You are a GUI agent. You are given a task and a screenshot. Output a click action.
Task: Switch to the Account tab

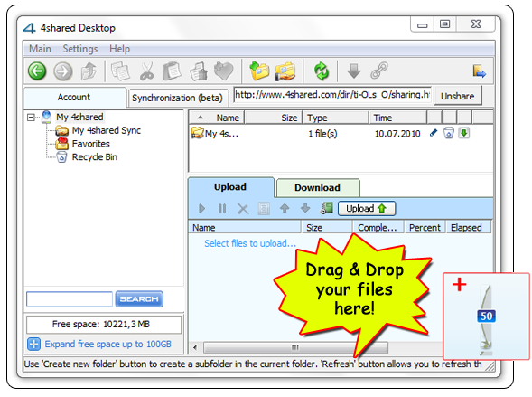pyautogui.click(x=75, y=98)
